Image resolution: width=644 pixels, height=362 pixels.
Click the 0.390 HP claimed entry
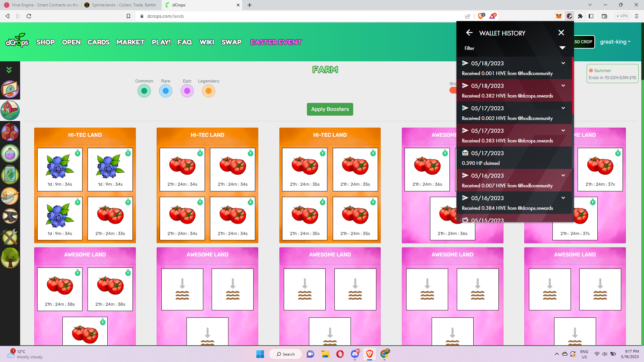[515, 158]
